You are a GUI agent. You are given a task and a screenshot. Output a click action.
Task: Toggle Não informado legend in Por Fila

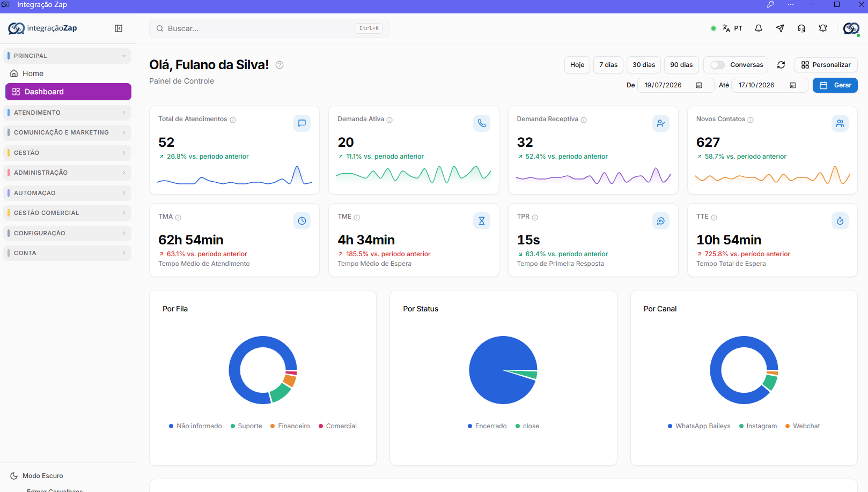[x=195, y=426]
